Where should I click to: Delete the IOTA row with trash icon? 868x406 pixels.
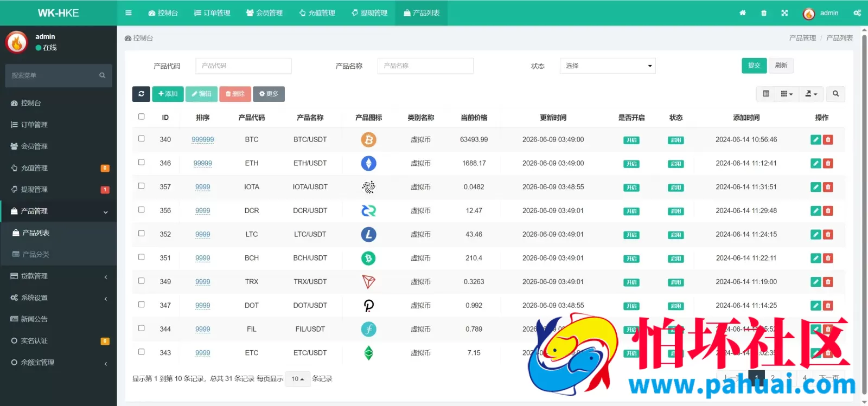pyautogui.click(x=828, y=187)
